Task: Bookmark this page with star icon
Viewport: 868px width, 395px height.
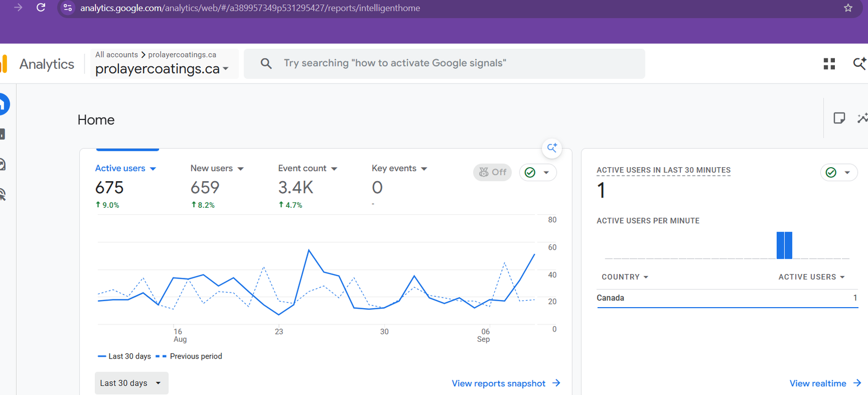Action: (x=848, y=8)
